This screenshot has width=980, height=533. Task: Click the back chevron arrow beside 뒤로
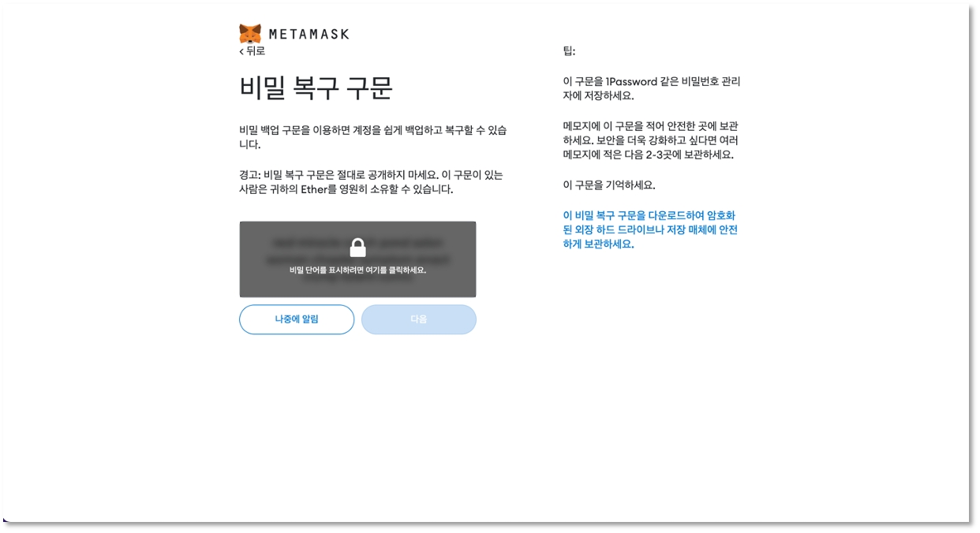(241, 51)
